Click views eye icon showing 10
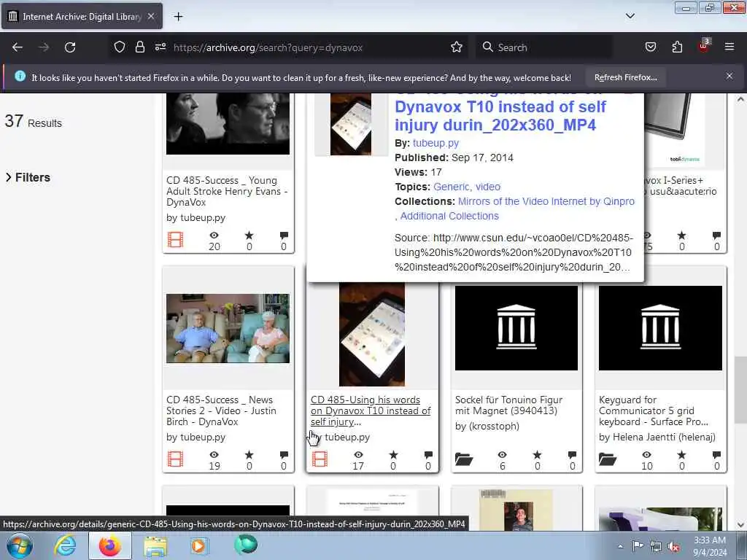This screenshot has width=747, height=560. (646, 455)
